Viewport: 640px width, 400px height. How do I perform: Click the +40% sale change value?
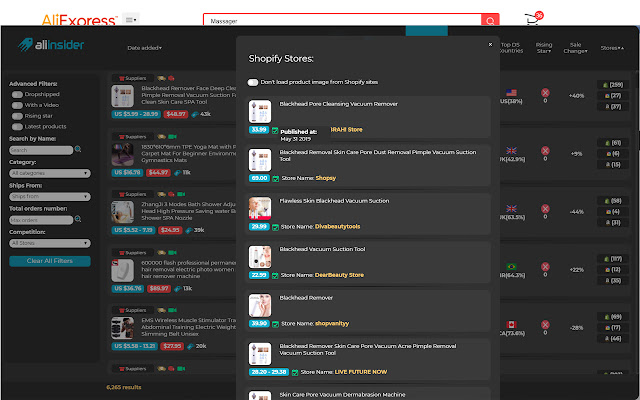tap(576, 96)
